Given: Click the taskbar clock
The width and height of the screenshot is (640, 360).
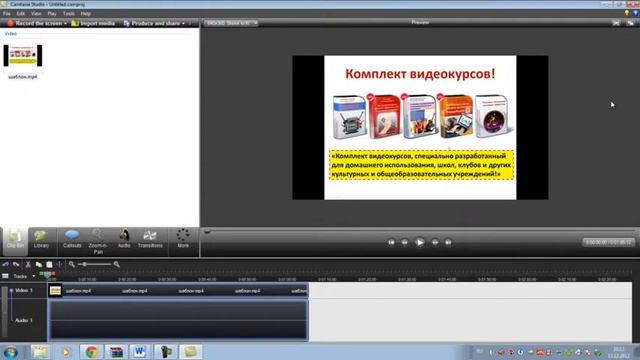Looking at the screenshot, I should (619, 352).
